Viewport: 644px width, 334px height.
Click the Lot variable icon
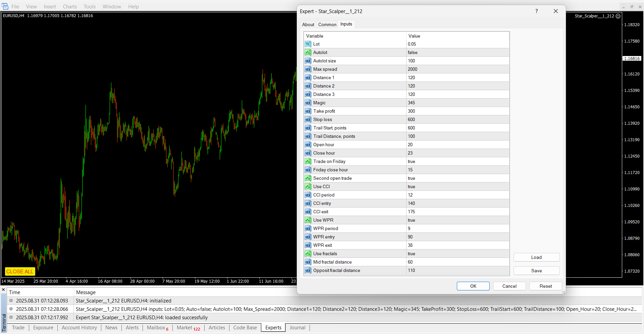(x=308, y=44)
